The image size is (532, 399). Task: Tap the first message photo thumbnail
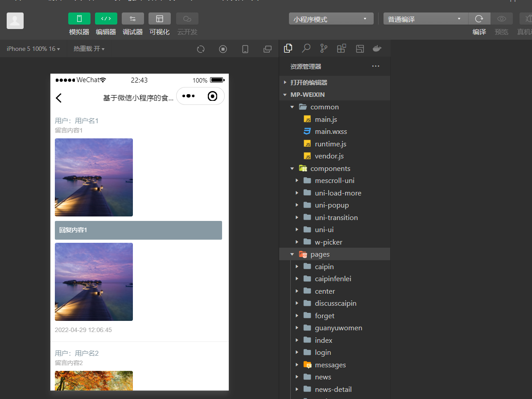click(x=94, y=177)
